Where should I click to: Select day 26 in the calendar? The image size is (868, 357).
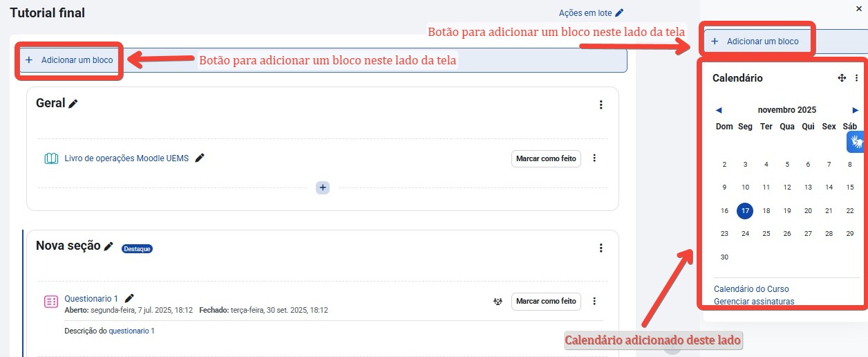click(x=787, y=234)
